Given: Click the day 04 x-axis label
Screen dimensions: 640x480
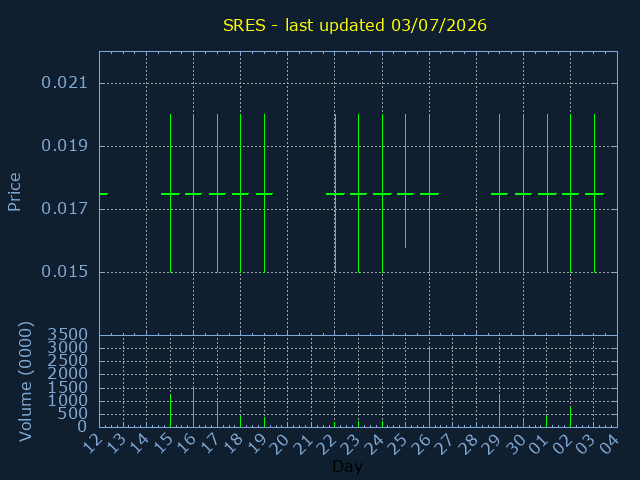Looking at the screenshot, I should [x=611, y=444].
